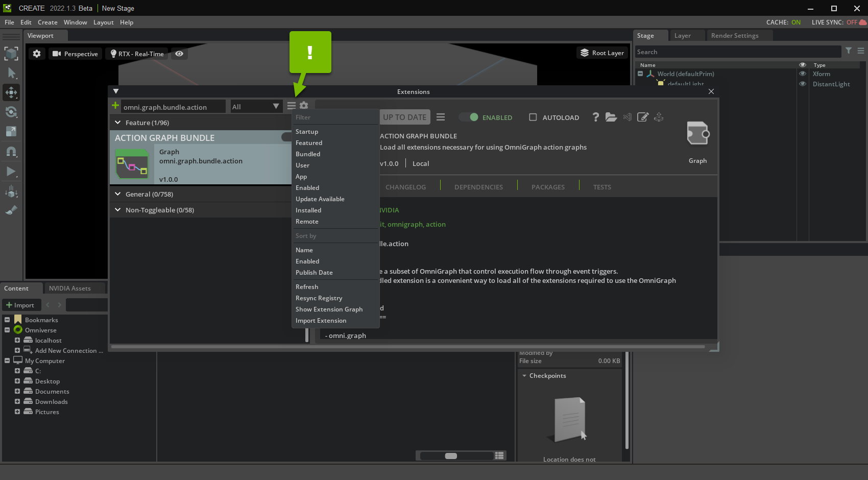Expand the My Computer tree item
This screenshot has width=868, height=480.
click(x=8, y=361)
